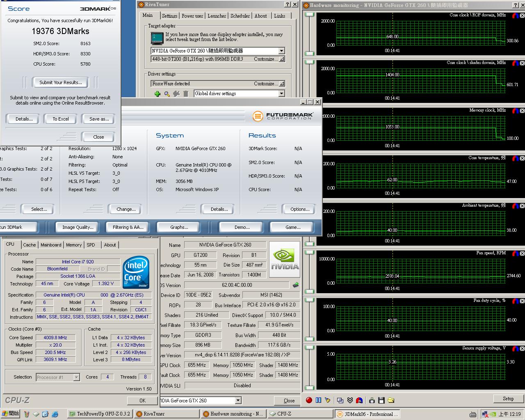Select the SPD tab in CPU-Z

click(x=91, y=245)
